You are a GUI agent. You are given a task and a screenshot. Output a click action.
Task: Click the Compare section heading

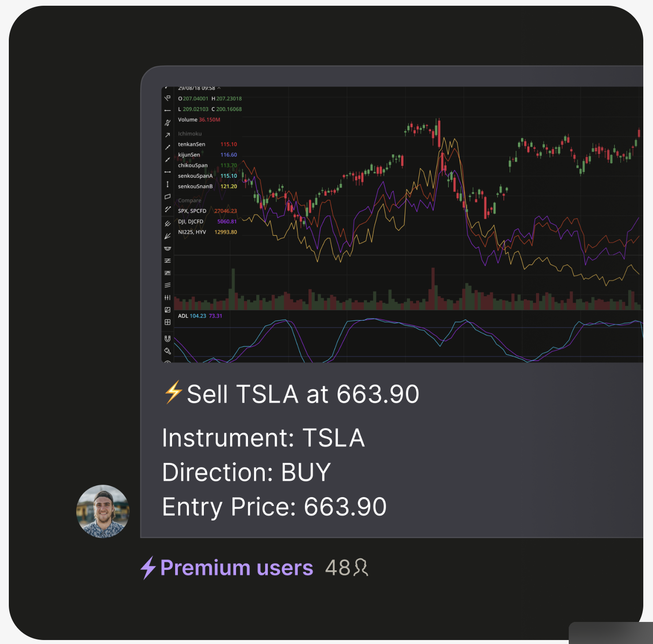coord(189,200)
